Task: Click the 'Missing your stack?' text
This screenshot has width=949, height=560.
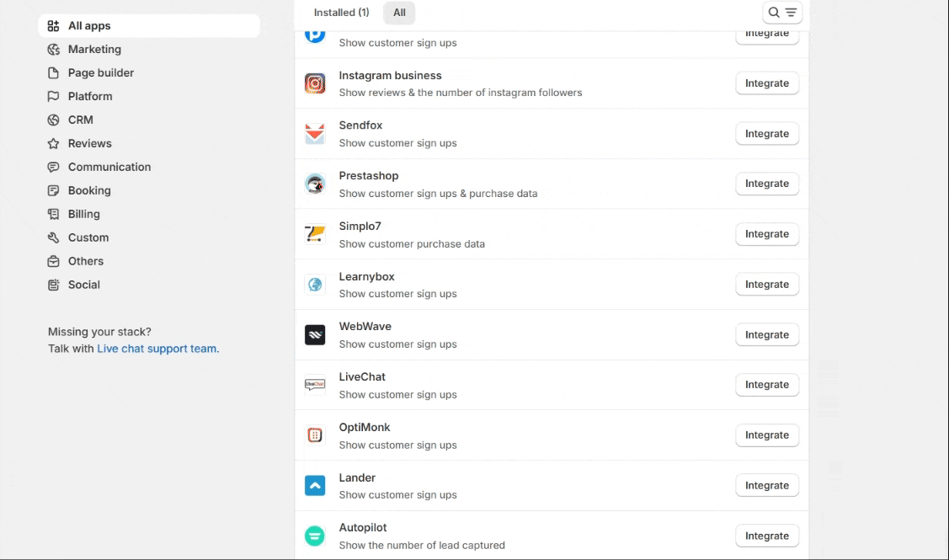Action: 100,332
